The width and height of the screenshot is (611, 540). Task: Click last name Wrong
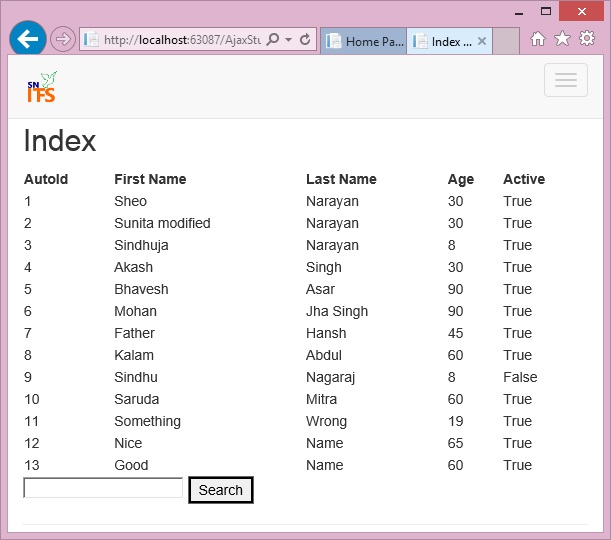326,422
